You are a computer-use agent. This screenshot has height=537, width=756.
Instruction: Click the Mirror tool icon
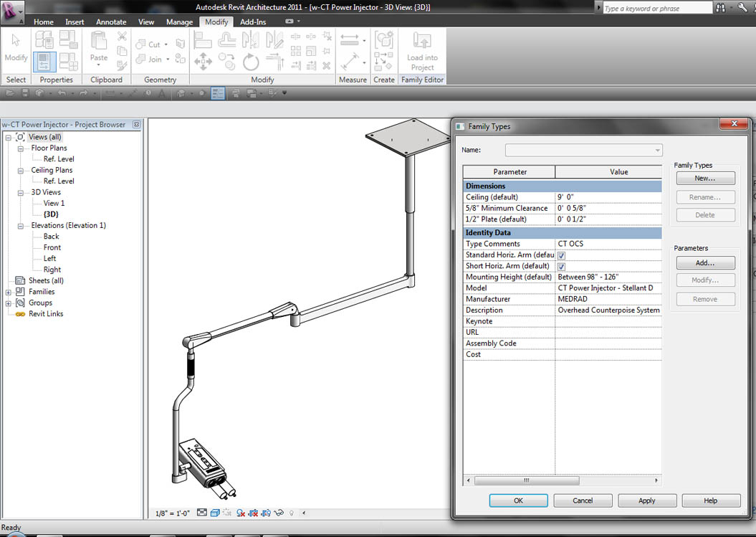click(250, 39)
